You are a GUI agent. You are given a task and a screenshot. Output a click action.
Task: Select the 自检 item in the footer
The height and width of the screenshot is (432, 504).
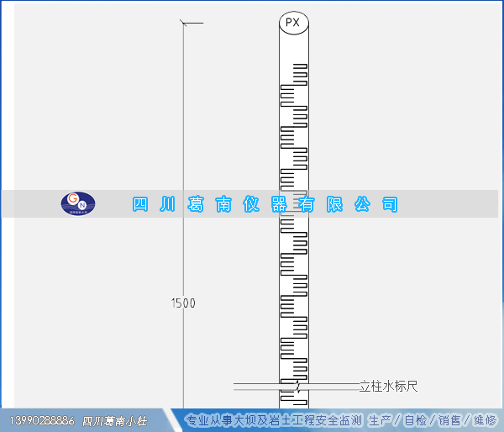click(416, 420)
